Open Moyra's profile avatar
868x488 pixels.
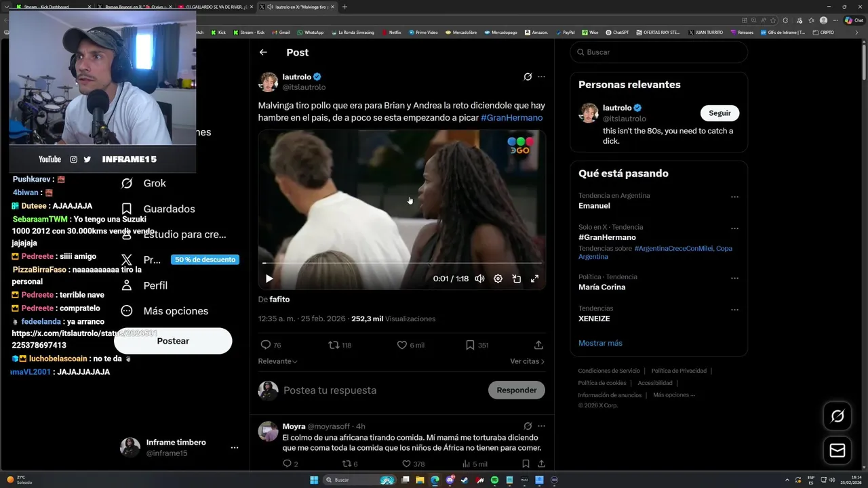point(269,432)
